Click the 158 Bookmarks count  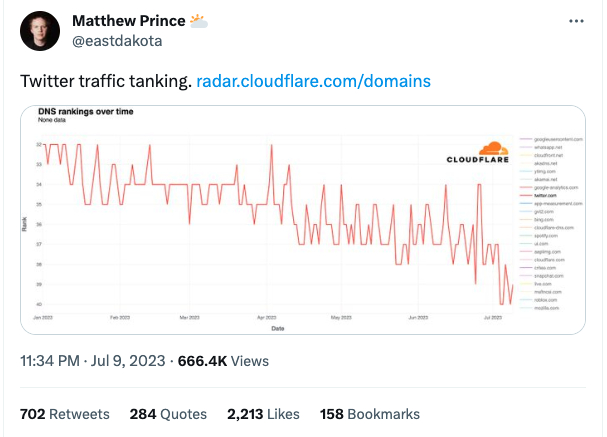click(x=369, y=413)
